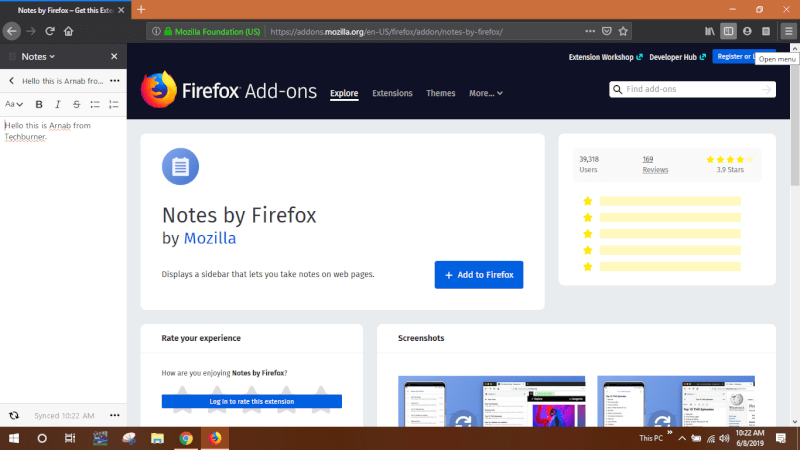Click Log in to rate this extension

tap(252, 402)
